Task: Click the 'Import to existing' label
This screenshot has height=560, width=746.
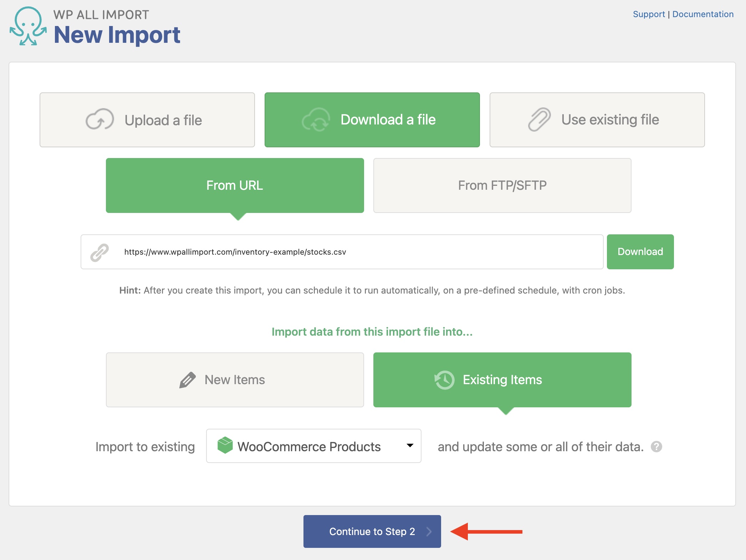Action: [145, 447]
